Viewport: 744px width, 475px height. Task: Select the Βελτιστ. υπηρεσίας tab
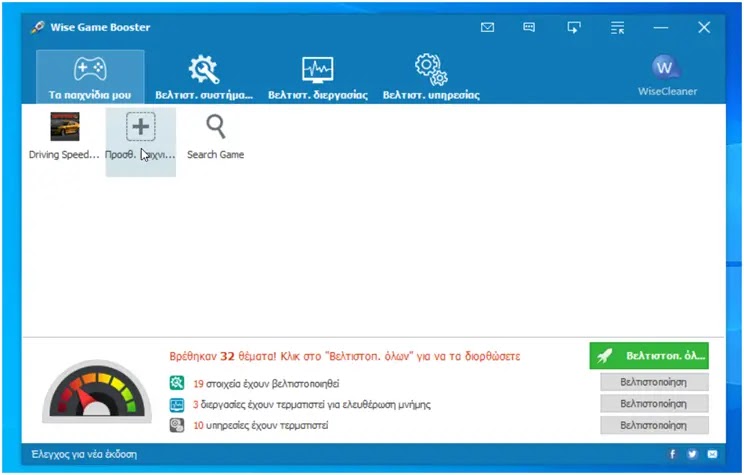pos(431,77)
